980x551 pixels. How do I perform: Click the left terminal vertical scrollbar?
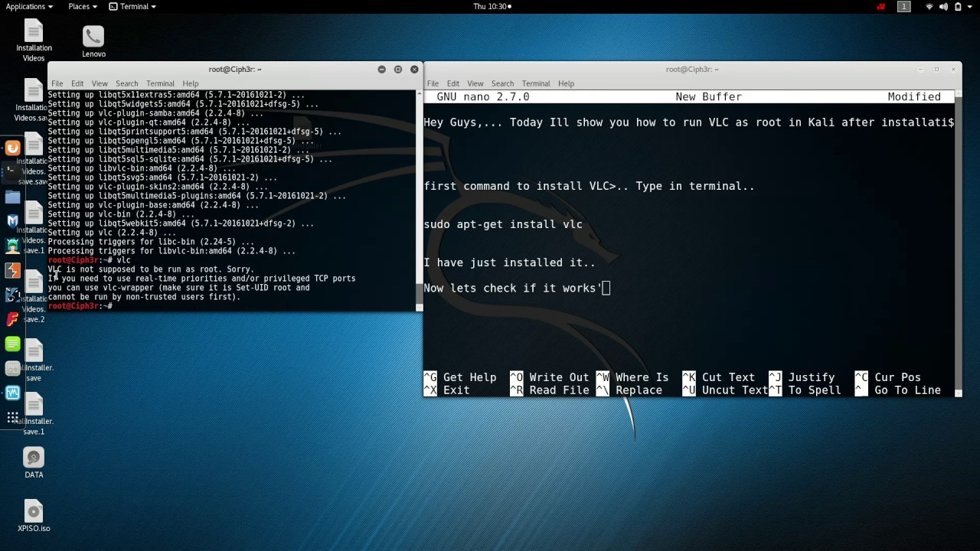click(419, 201)
